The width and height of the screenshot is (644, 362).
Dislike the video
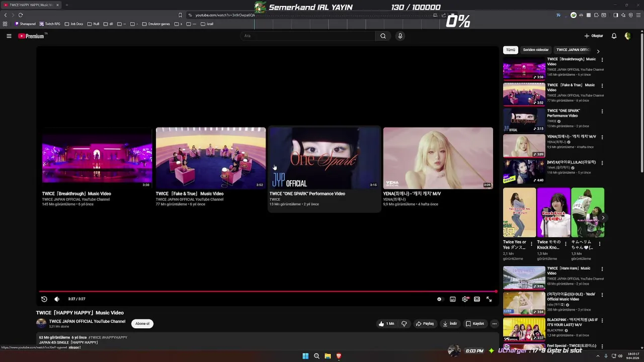[404, 324]
